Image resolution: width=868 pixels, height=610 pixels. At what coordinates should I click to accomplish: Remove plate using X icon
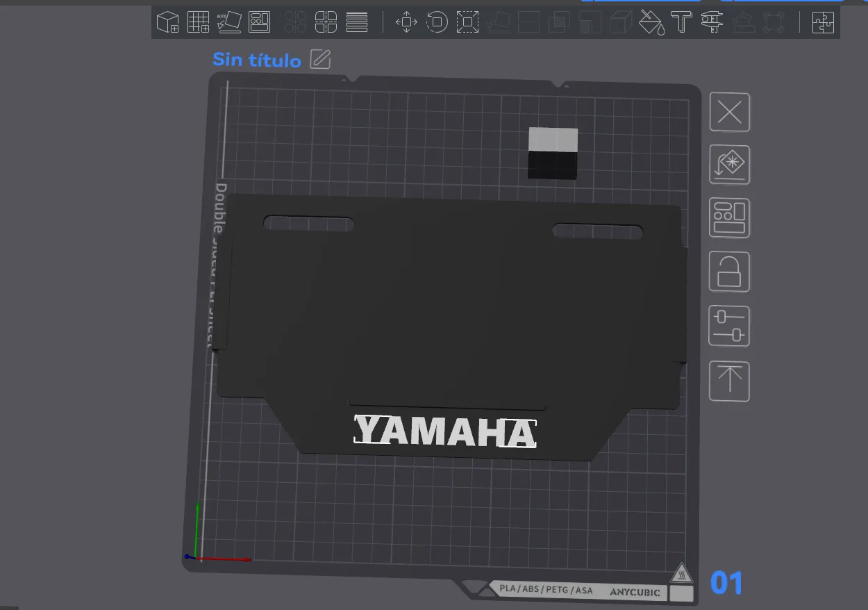point(729,112)
